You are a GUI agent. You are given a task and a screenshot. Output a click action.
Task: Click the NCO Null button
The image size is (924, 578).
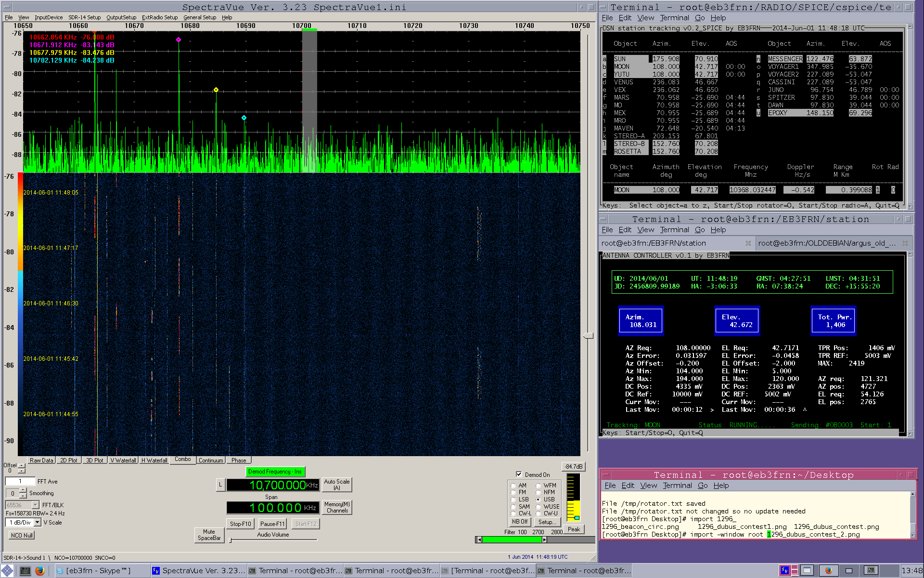22,535
